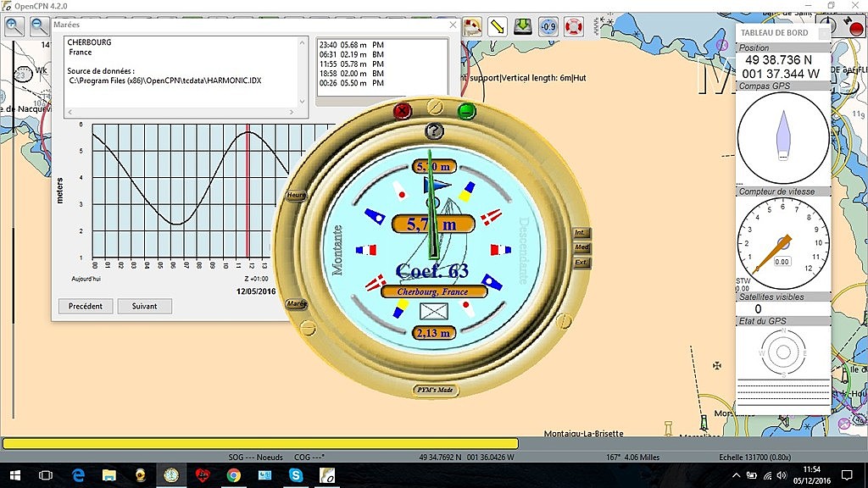Click the Marée knob on dial rim
The image size is (868, 488).
[x=297, y=304]
